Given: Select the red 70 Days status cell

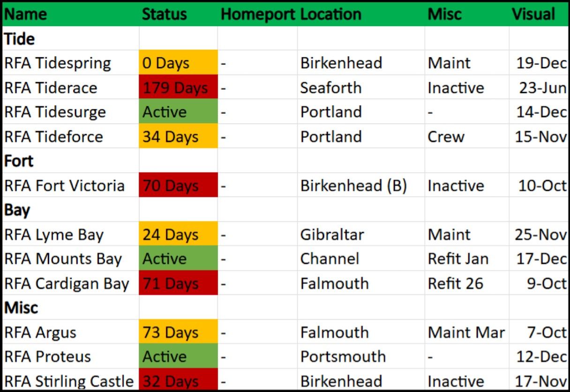Looking at the screenshot, I should tap(178, 186).
